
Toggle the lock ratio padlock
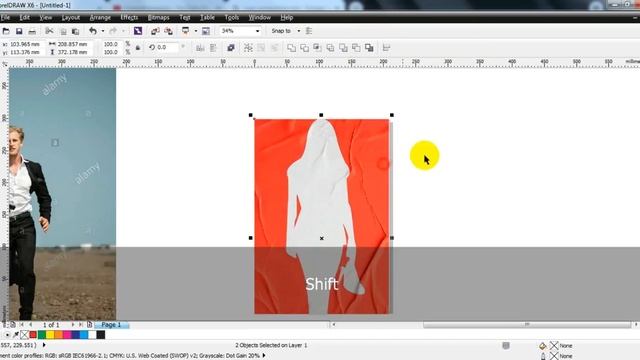pyautogui.click(x=138, y=48)
